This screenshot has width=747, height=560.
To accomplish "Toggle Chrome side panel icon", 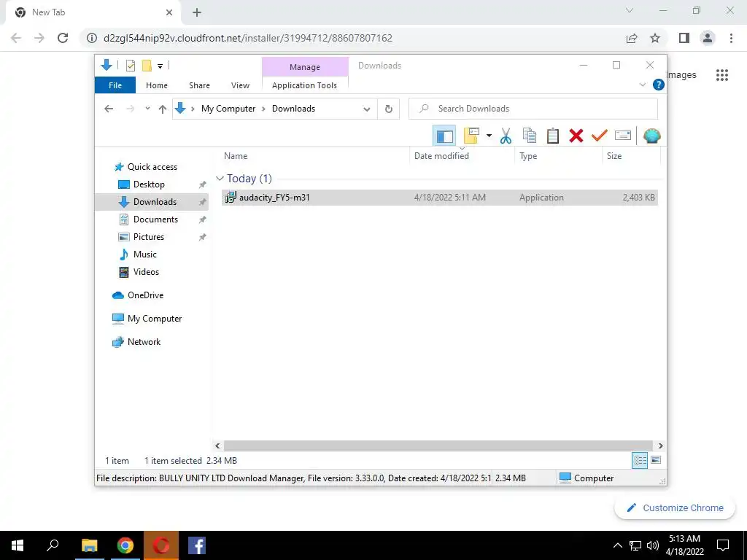I will pos(684,38).
